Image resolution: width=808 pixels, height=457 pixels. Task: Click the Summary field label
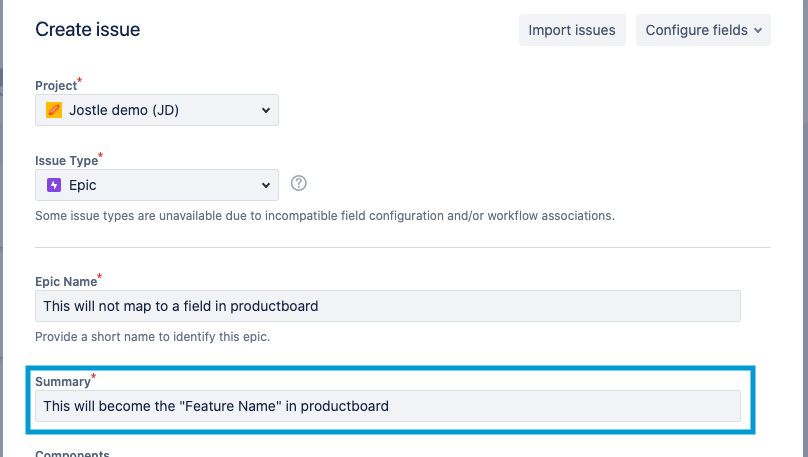pos(63,381)
